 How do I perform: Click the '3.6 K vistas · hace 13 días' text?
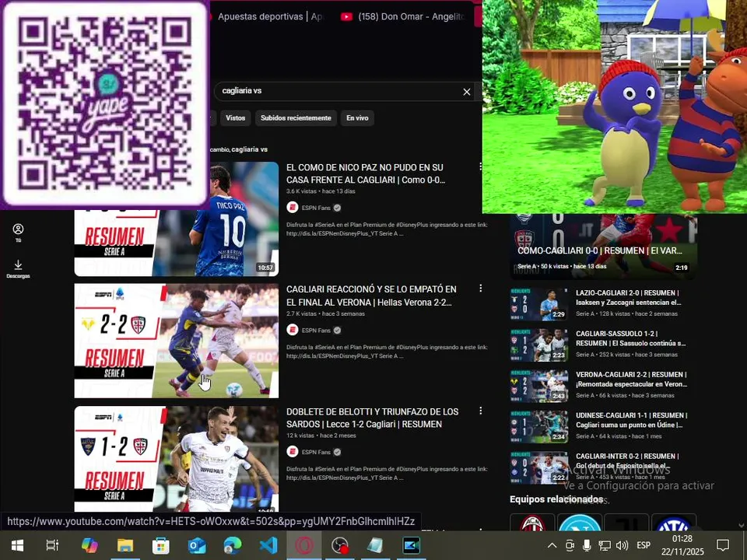(x=321, y=191)
